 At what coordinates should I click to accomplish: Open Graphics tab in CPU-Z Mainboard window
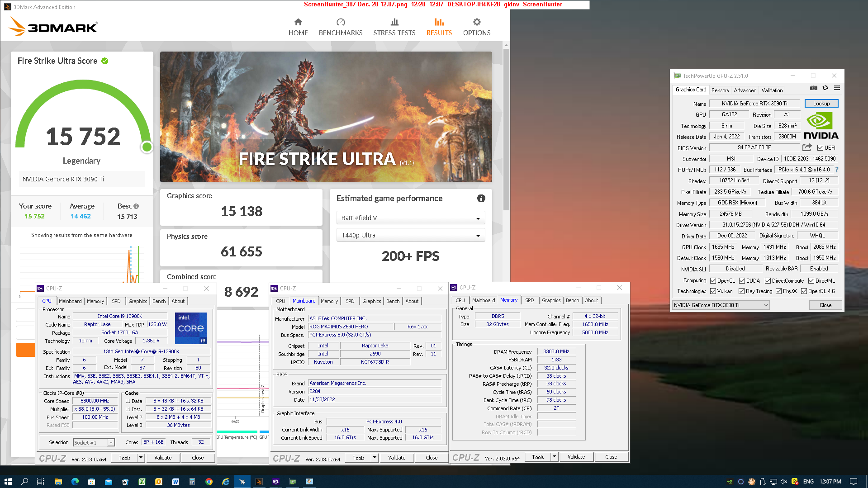[x=371, y=301]
